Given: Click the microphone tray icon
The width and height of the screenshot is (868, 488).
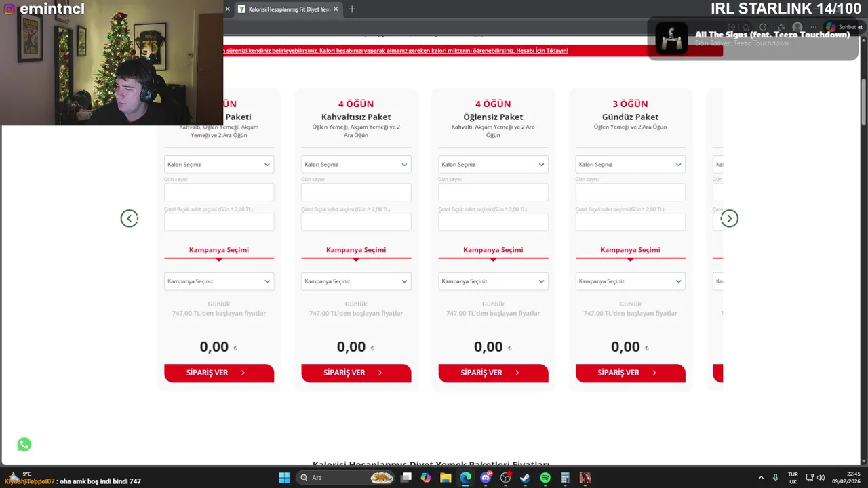Looking at the screenshot, I should [775, 478].
